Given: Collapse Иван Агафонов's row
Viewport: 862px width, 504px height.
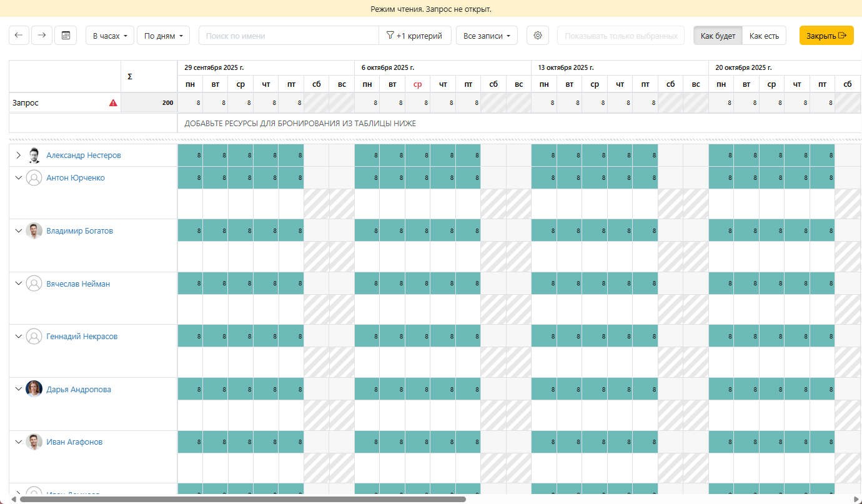Looking at the screenshot, I should pos(19,442).
